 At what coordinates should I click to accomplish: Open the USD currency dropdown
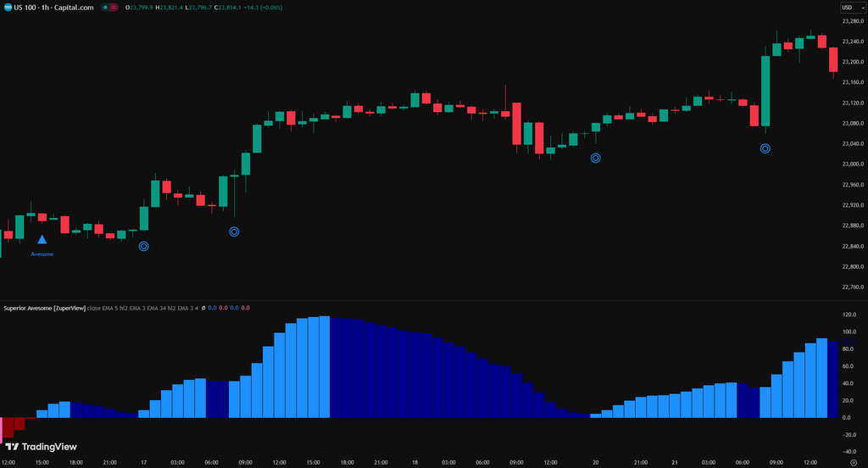(853, 7)
